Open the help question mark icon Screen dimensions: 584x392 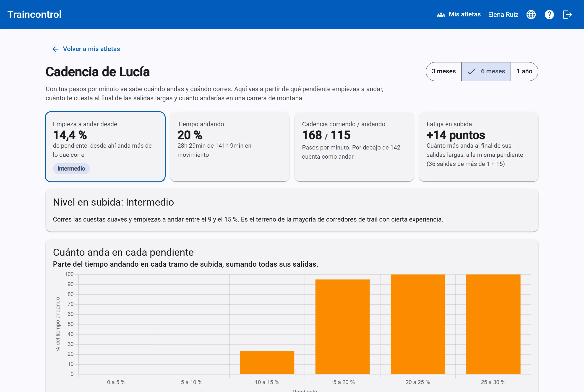click(549, 15)
